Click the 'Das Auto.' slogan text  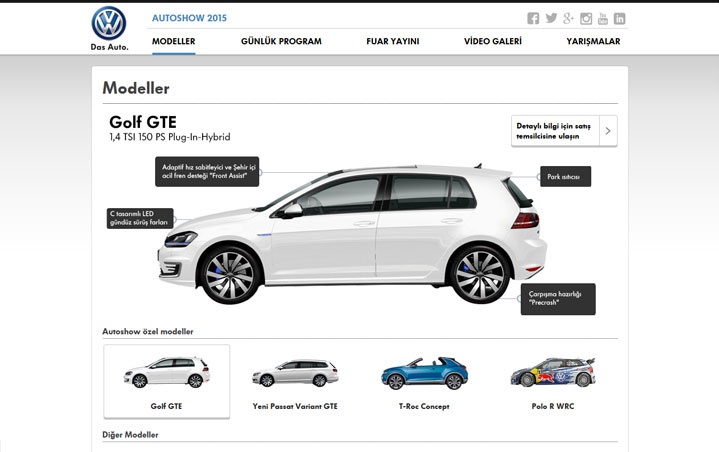coord(110,47)
